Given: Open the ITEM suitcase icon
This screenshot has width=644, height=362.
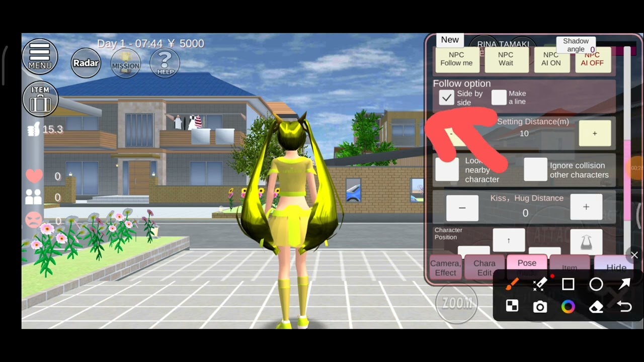Looking at the screenshot, I should point(40,99).
